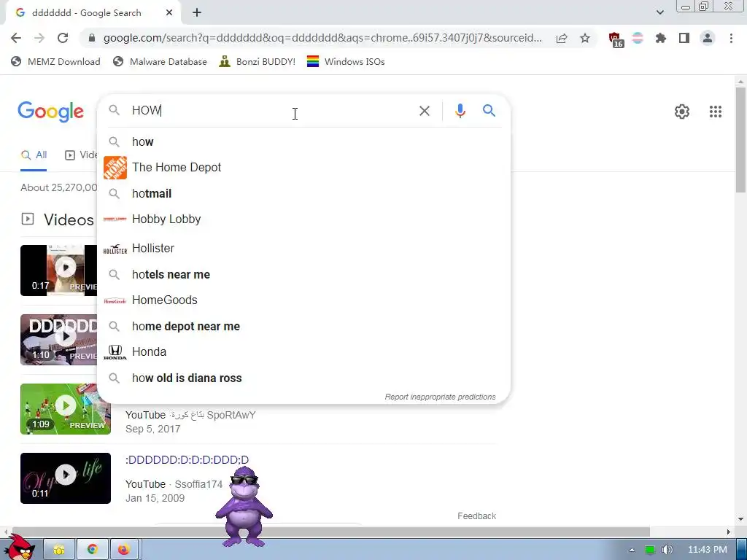Open the tab search chevron
This screenshot has width=747, height=560.
[659, 12]
